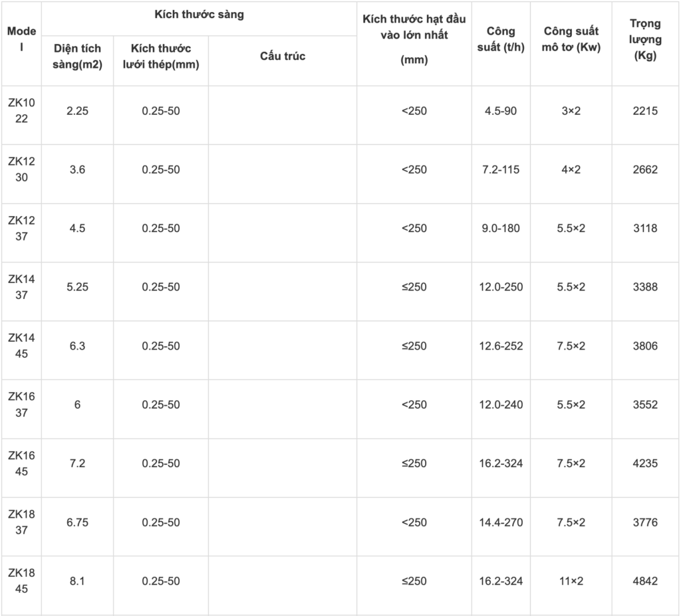
Task: Click the motor power value 11×2
Action: point(571,581)
